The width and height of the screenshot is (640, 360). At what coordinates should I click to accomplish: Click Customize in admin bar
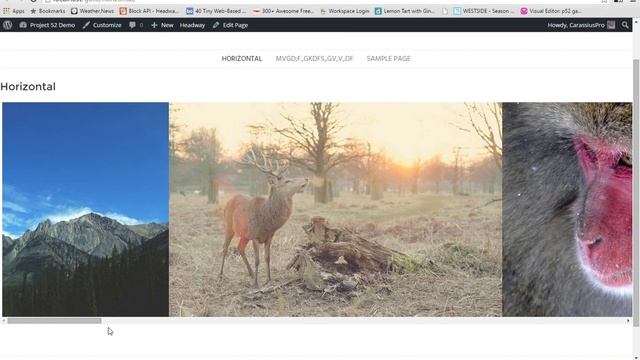pyautogui.click(x=102, y=25)
